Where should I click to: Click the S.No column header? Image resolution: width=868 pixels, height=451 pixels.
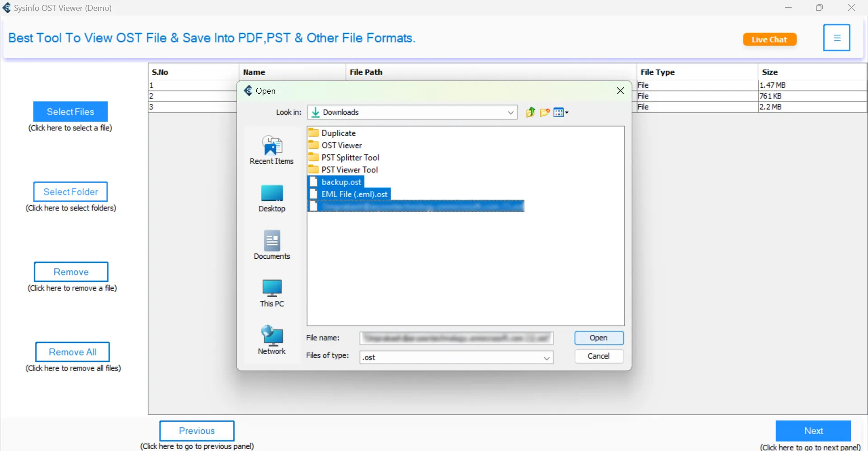tap(193, 72)
